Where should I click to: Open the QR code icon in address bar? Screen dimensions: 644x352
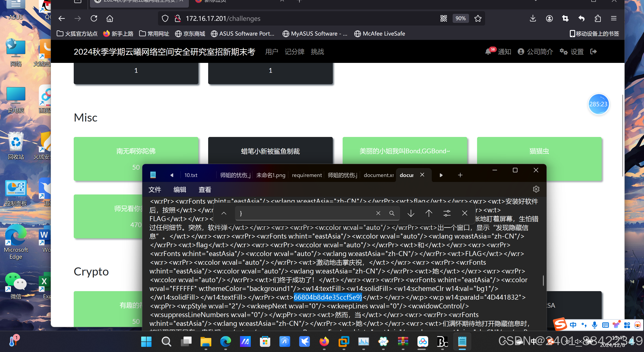click(x=443, y=19)
